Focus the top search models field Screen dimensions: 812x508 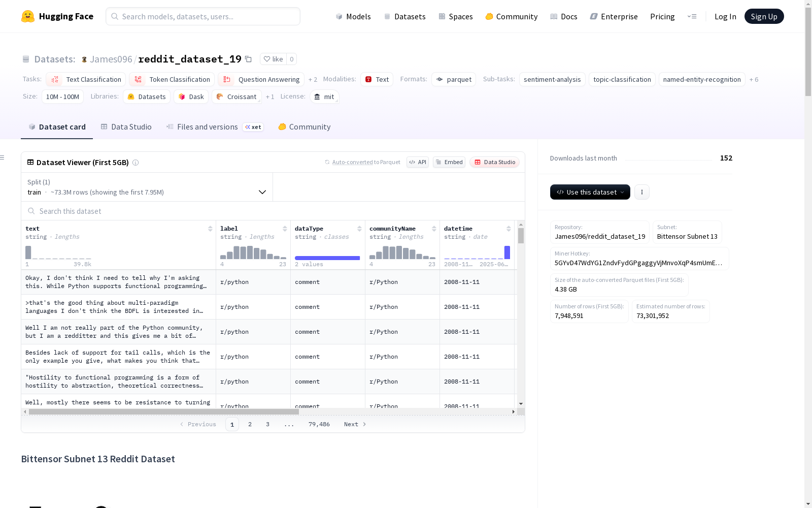[x=203, y=16]
